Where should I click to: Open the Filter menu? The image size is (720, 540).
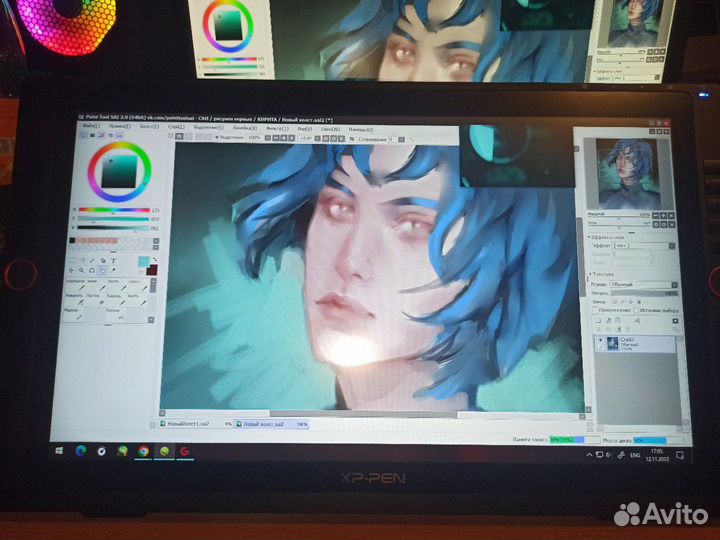278,129
